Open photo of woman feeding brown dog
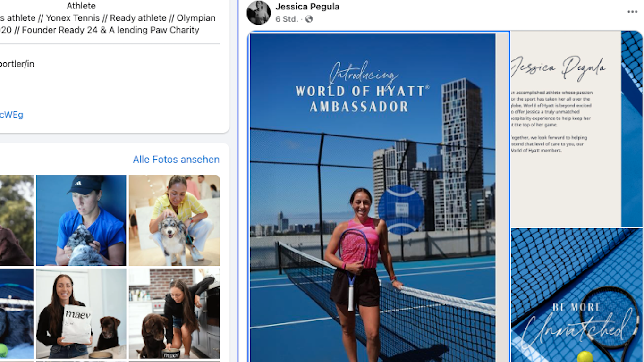Image resolution: width=644 pixels, height=362 pixels. [x=174, y=313]
